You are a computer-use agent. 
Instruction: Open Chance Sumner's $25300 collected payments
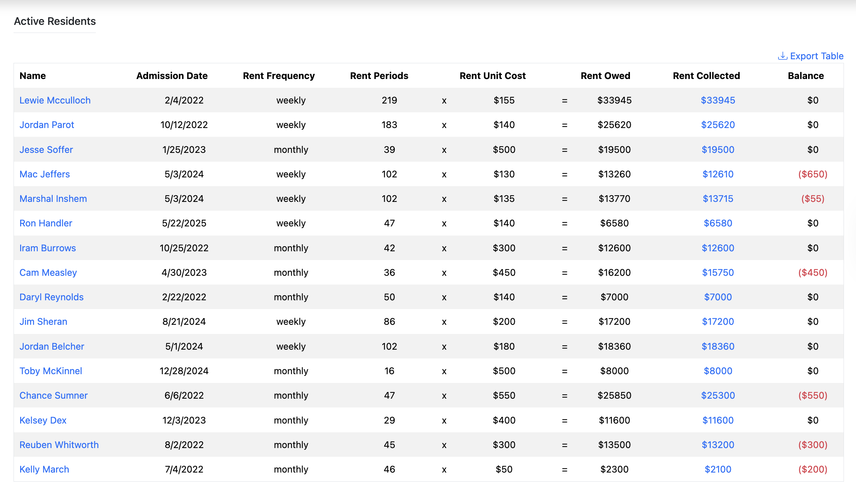717,395
